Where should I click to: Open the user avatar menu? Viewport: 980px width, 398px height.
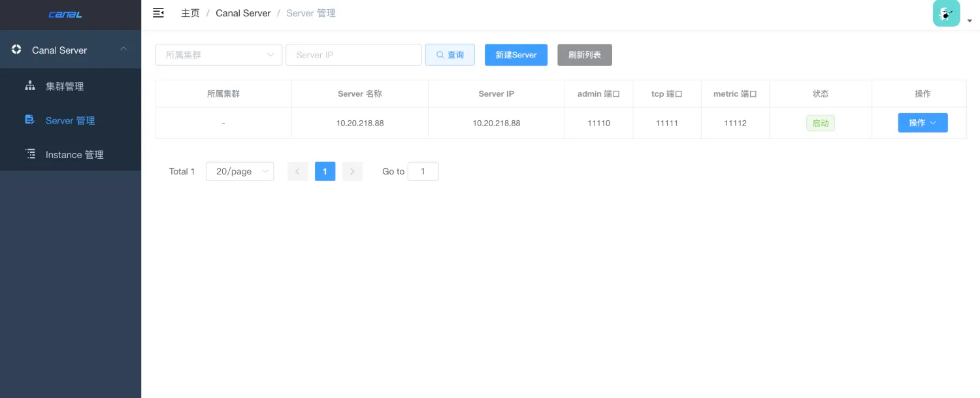tap(946, 13)
